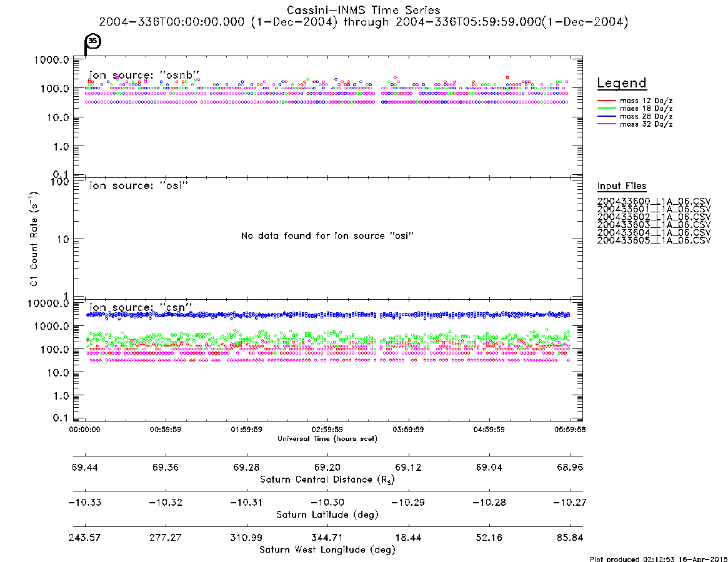Viewport: 728px width, 562px height.
Task: Click the "Input Files" heading
Action: [622, 186]
